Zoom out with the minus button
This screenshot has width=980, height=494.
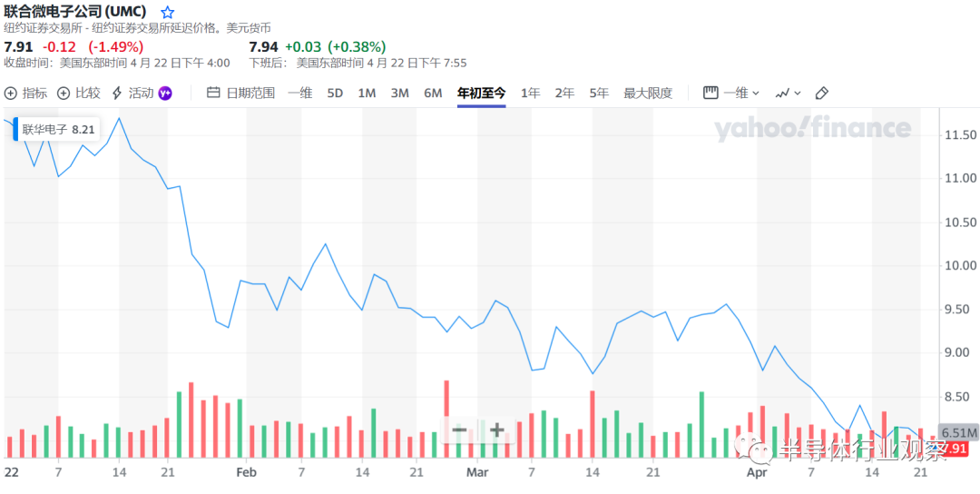coord(459,430)
